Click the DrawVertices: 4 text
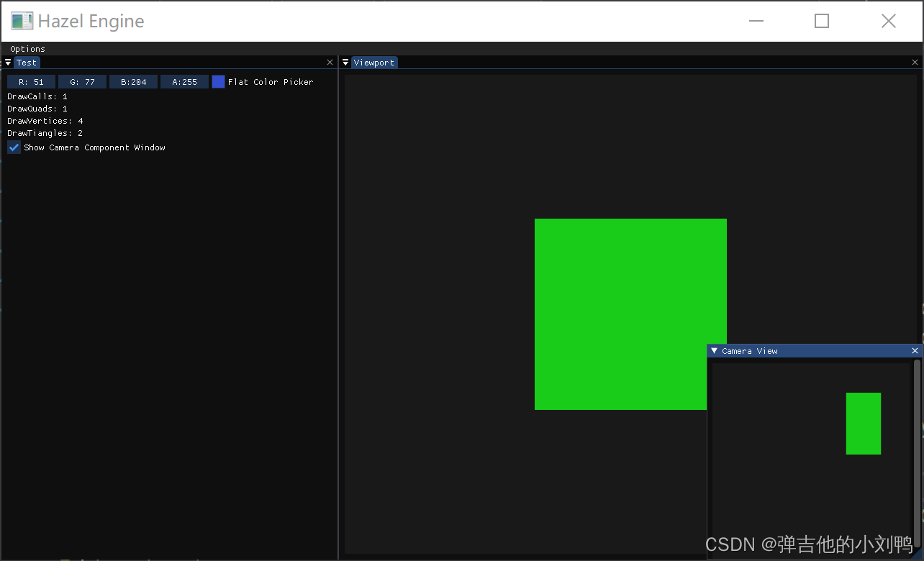 click(45, 121)
